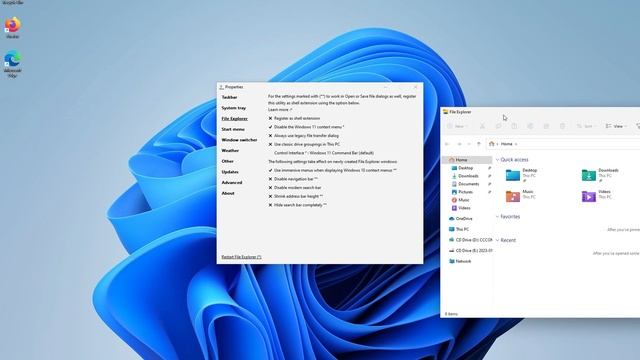Toggle Always use legacy file transfer dialog
The height and width of the screenshot is (360, 640).
coord(303,136)
